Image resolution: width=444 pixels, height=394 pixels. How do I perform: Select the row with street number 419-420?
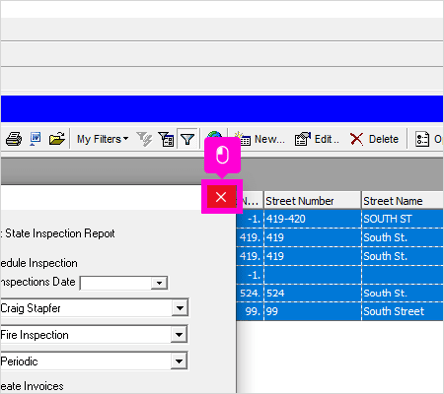tap(340, 219)
